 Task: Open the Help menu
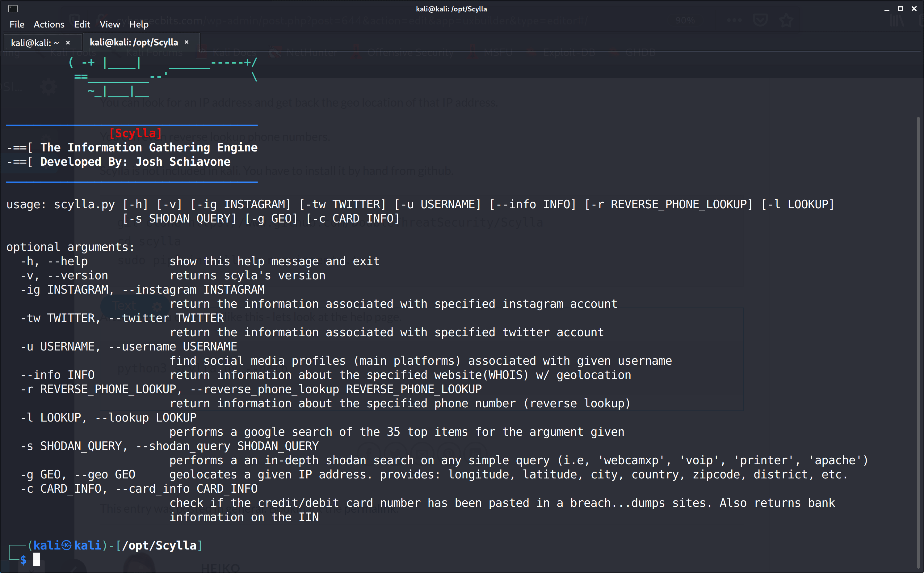pos(139,24)
